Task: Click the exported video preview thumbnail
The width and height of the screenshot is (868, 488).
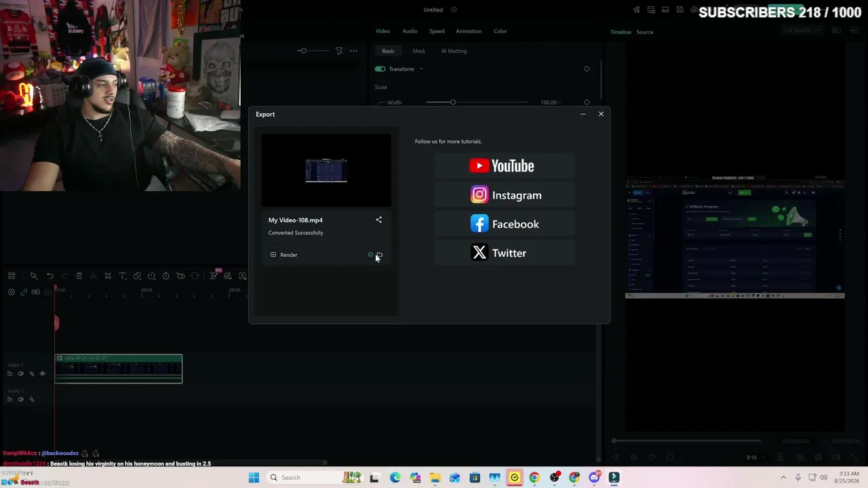Action: [x=326, y=170]
